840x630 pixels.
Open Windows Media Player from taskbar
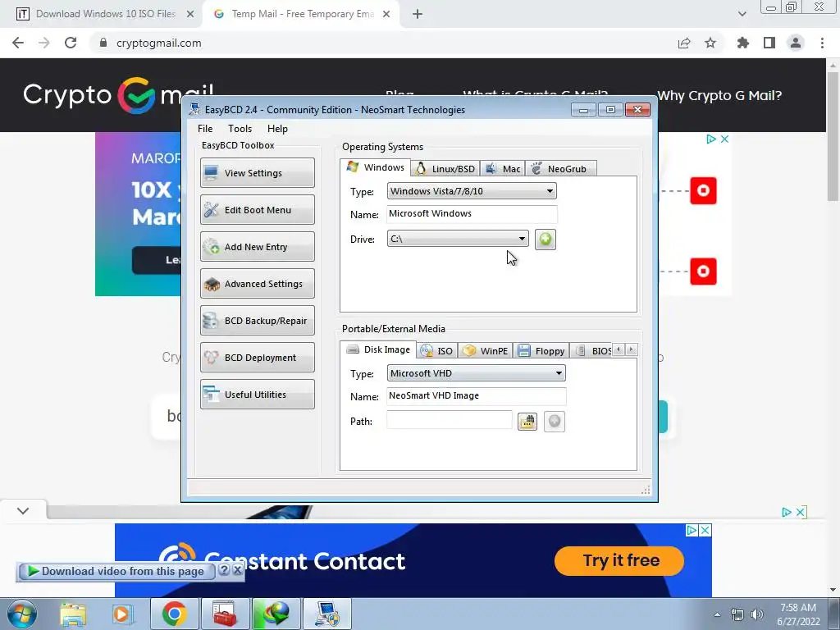point(121,614)
